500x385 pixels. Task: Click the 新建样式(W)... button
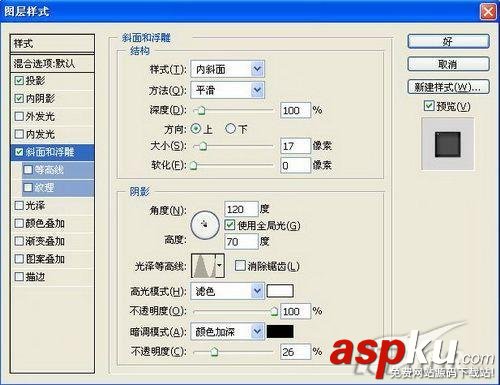[x=448, y=87]
